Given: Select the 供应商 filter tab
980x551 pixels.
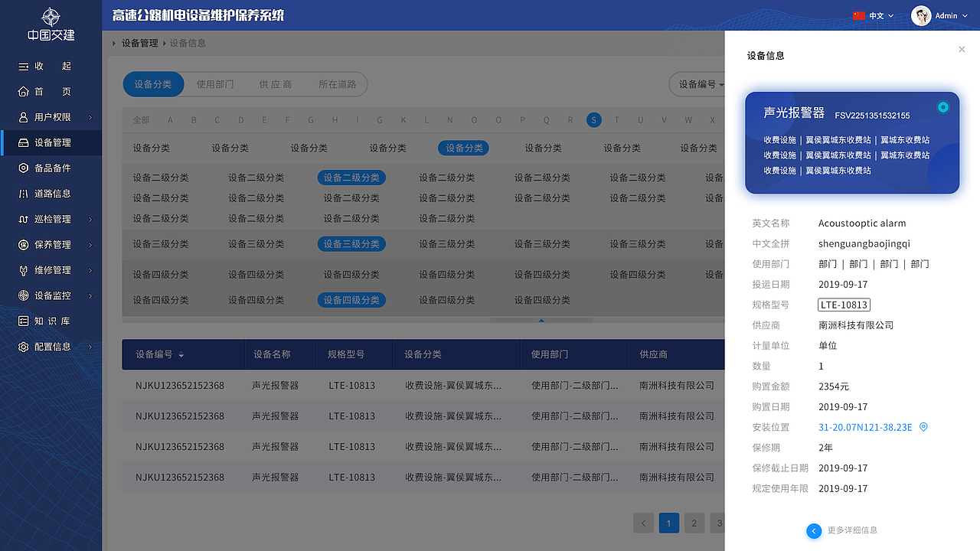Looking at the screenshot, I should coord(276,84).
